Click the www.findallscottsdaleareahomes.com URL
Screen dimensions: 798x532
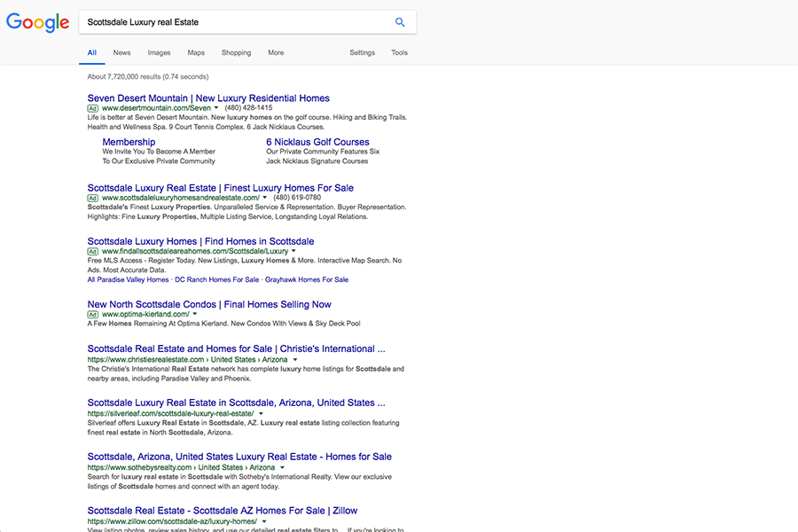point(195,251)
